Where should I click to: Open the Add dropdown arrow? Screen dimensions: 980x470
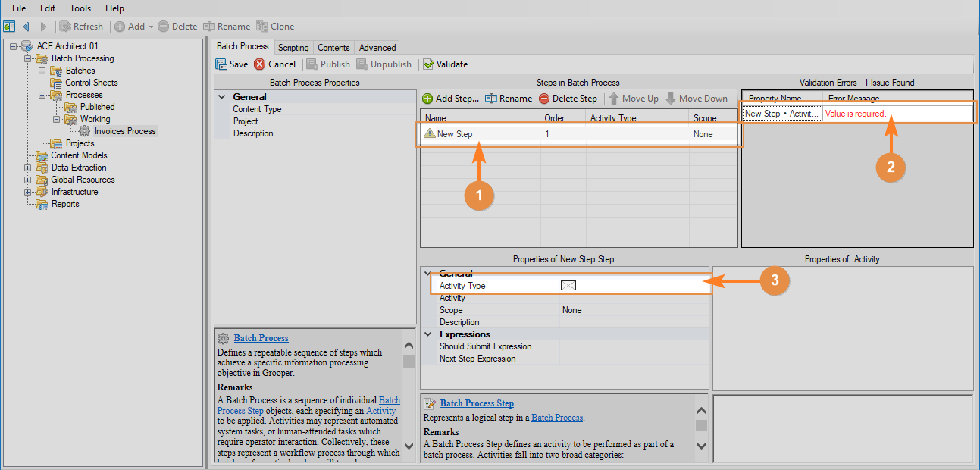(151, 27)
